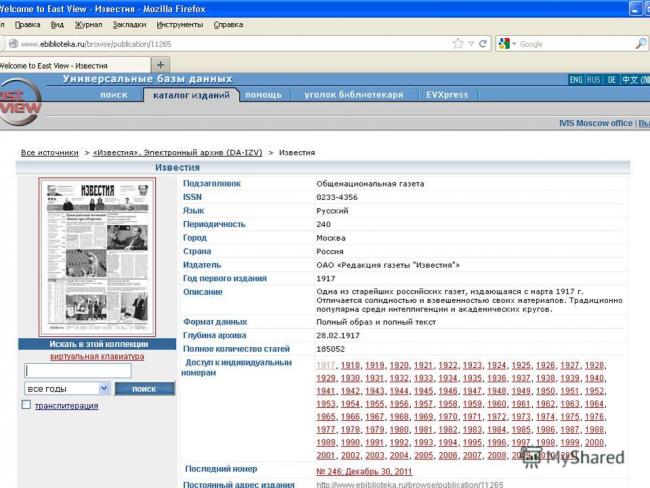Viewport: 650px width, 488px height.
Task: Open Google search engine selector
Action: (x=507, y=44)
